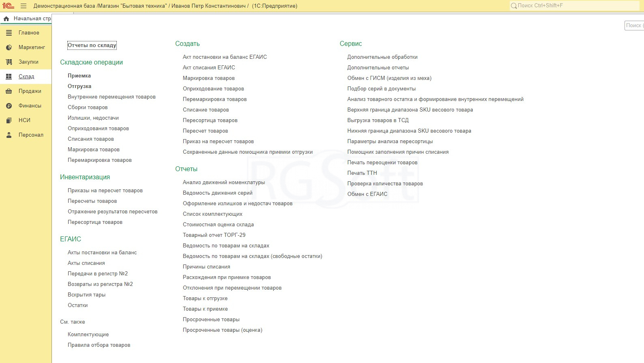This screenshot has width=644, height=363.
Task: Focus the global Поиск Ctrl+Shift+F field
Action: tap(574, 6)
